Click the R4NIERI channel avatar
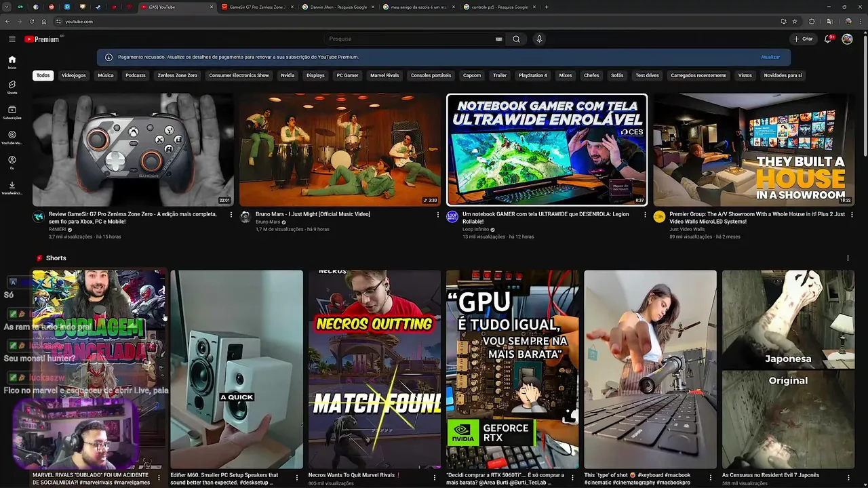The height and width of the screenshot is (488, 868). [39, 217]
